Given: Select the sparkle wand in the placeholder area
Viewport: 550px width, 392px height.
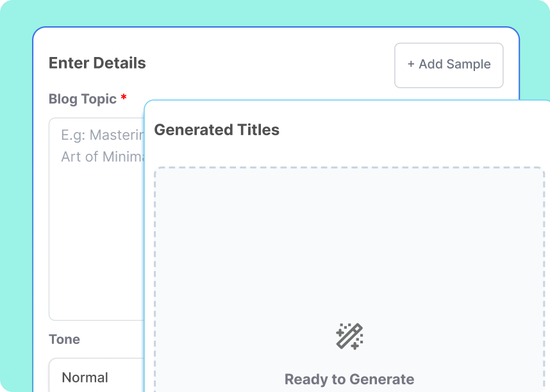Looking at the screenshot, I should pos(350,334).
